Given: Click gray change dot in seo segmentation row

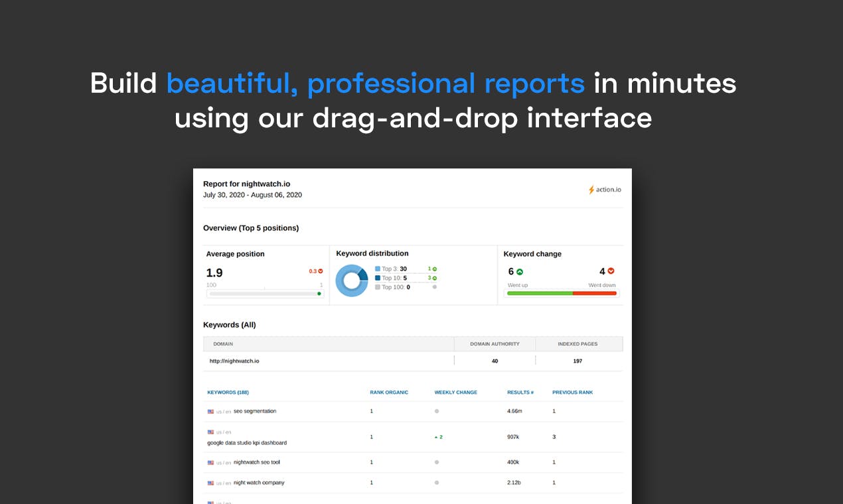Looking at the screenshot, I should point(437,411).
